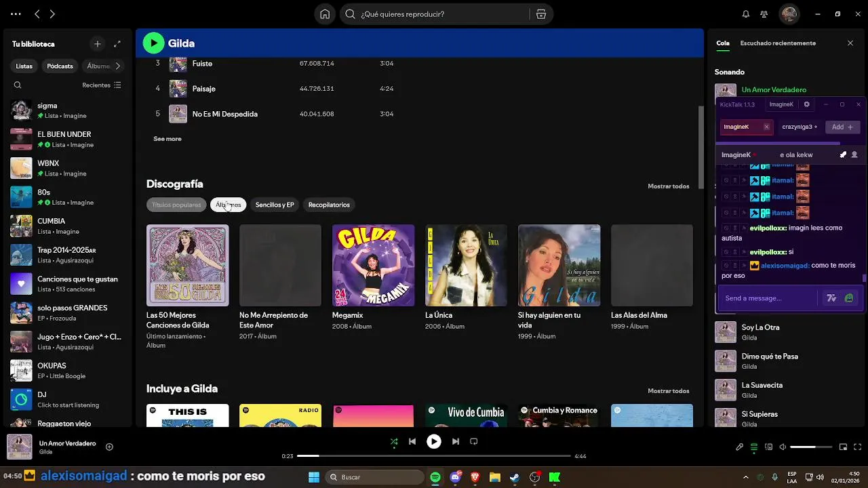Search within the library using magnifier
The width and height of the screenshot is (868, 488).
pyautogui.click(x=18, y=85)
